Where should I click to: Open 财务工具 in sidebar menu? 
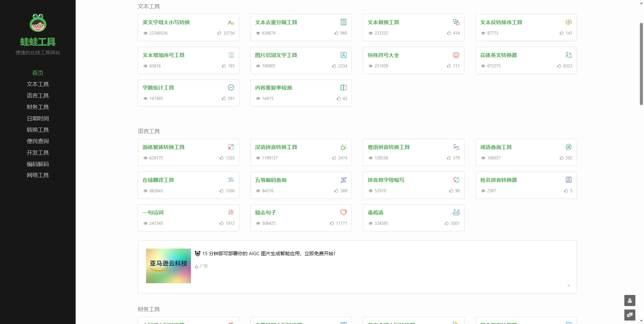click(x=38, y=107)
